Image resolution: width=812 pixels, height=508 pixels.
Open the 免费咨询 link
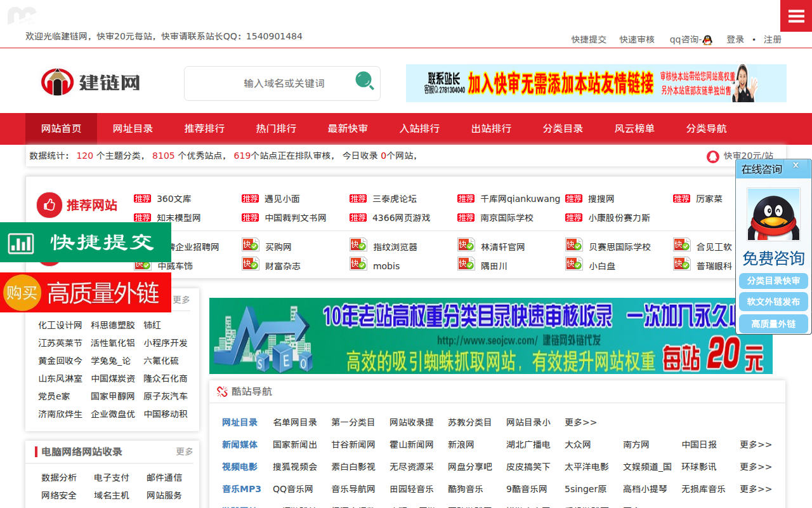tap(773, 258)
